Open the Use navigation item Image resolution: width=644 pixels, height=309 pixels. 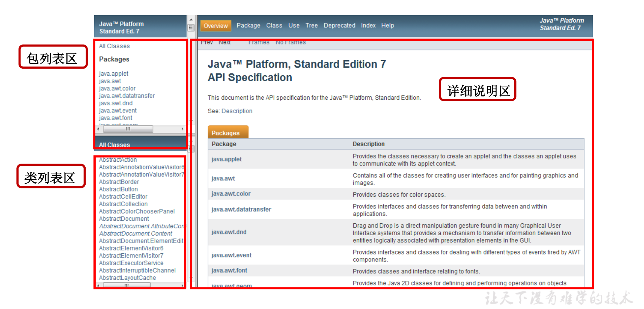(294, 26)
